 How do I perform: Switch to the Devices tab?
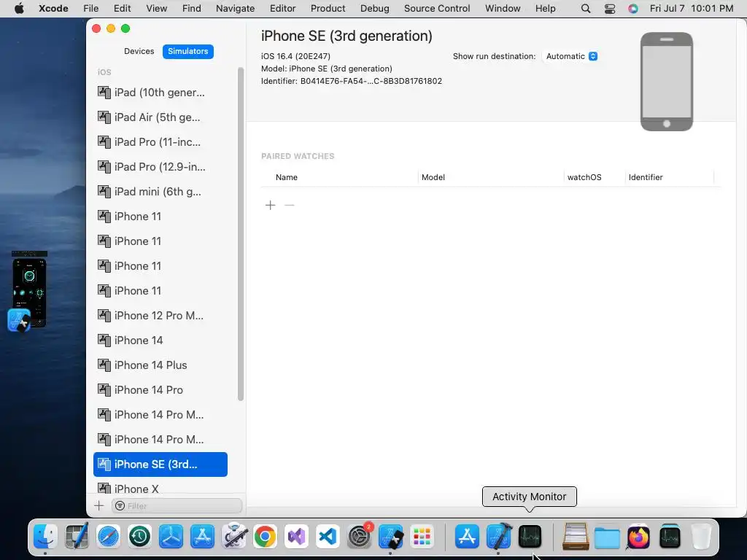coord(139,52)
